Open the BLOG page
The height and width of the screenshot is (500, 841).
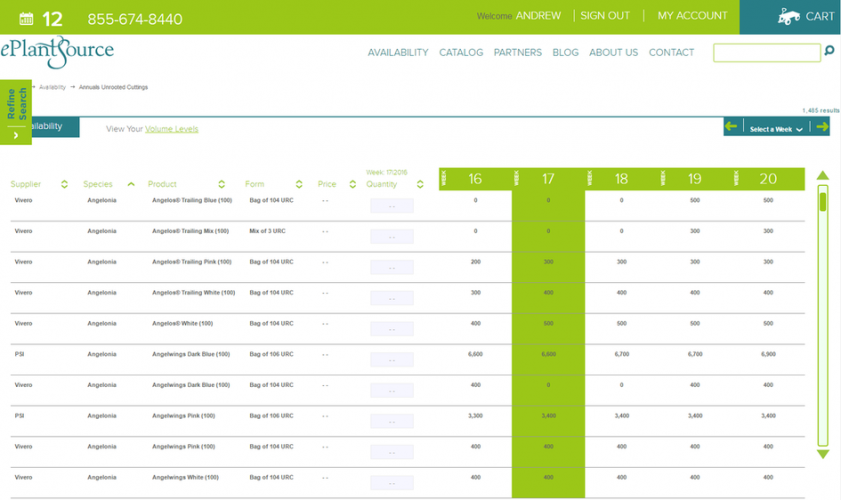(x=565, y=53)
